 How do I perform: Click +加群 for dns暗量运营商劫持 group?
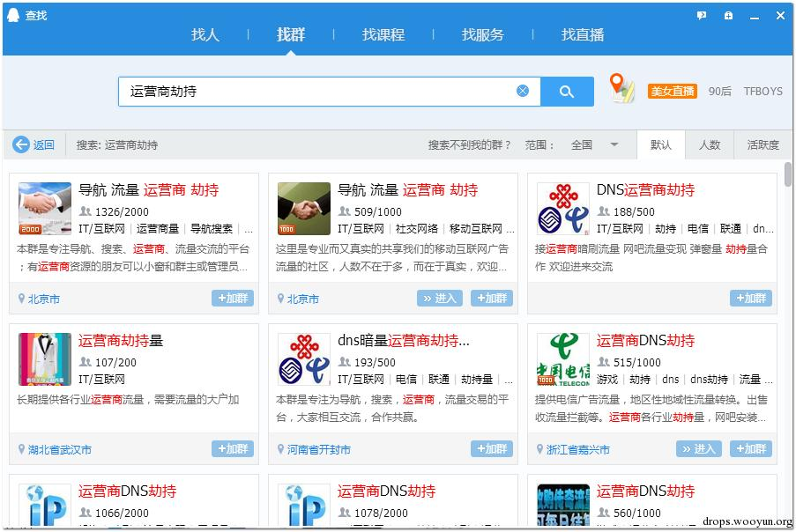pyautogui.click(x=491, y=449)
